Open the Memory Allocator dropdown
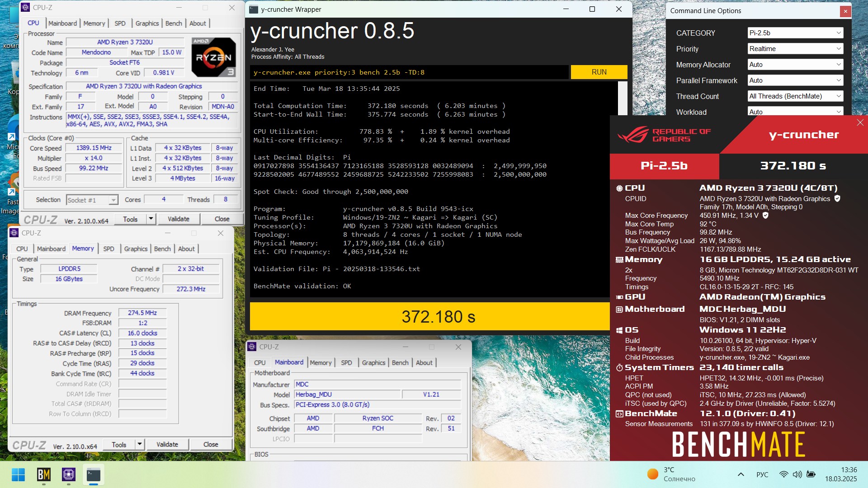Viewport: 868px width, 488px height. [795, 65]
